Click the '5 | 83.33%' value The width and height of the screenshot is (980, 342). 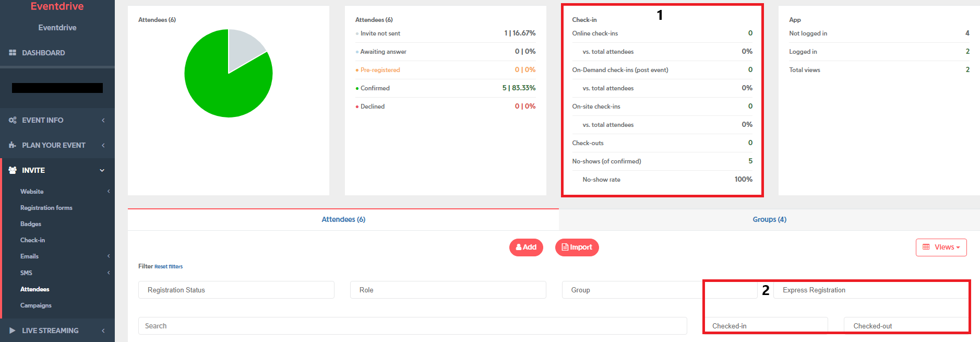(519, 88)
